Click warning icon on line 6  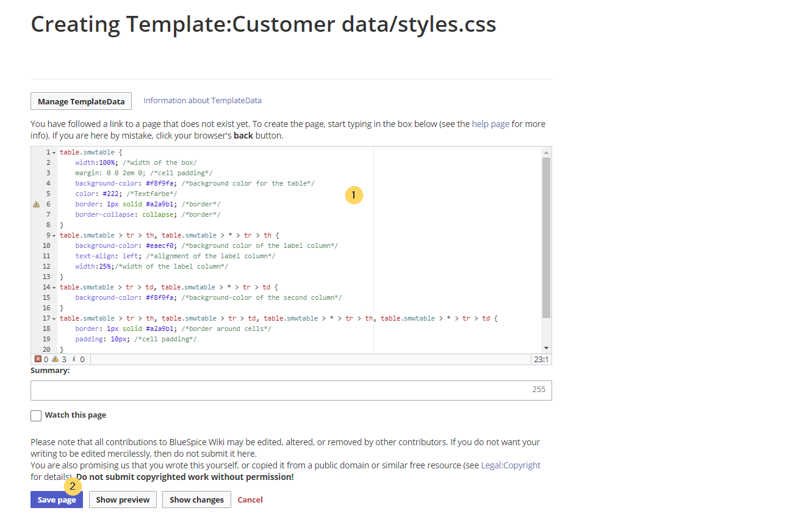(36, 204)
